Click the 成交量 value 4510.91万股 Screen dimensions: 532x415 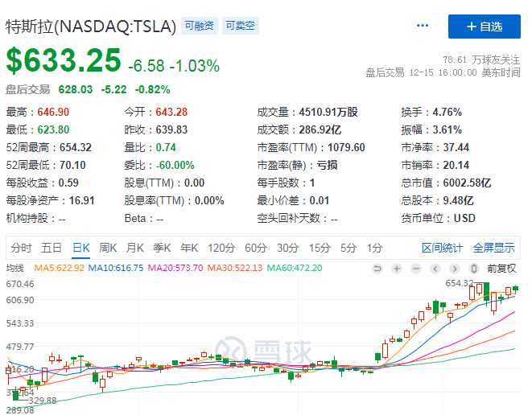click(328, 113)
